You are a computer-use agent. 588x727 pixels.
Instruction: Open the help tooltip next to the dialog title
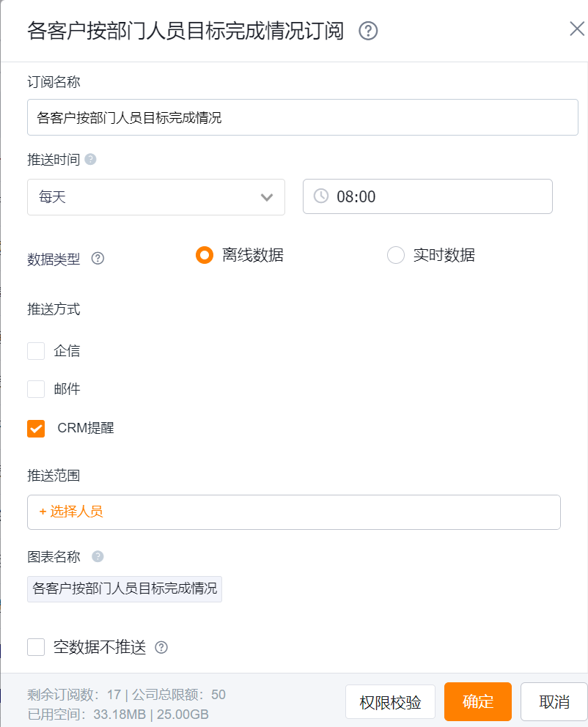369,31
